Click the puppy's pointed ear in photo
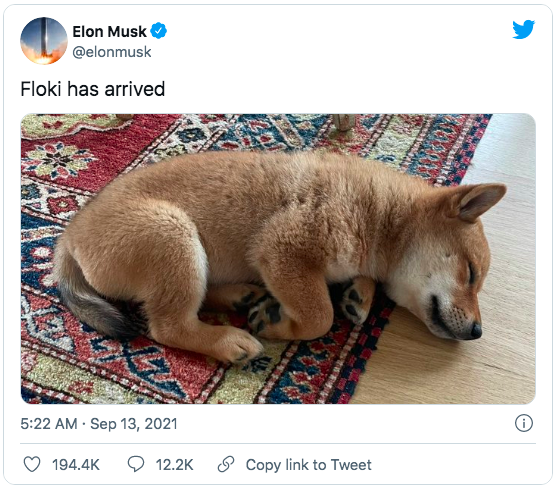This screenshot has width=558, height=489. click(x=479, y=201)
